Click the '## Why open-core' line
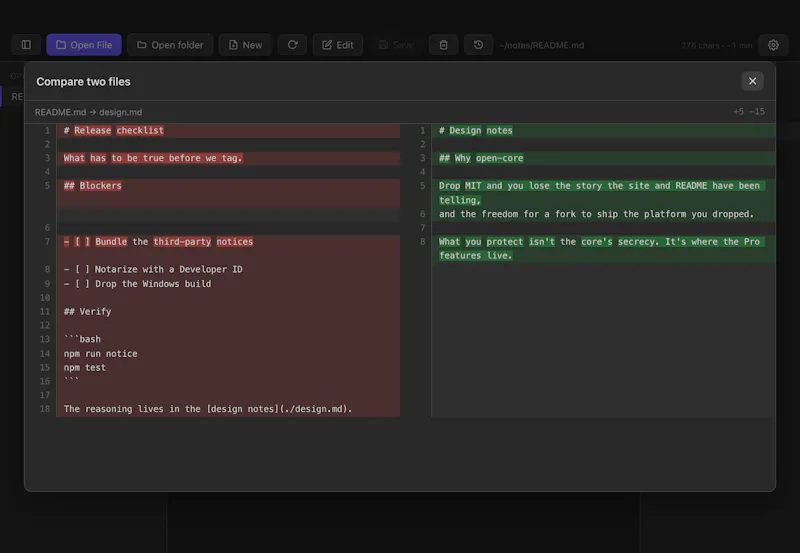The image size is (800, 553). click(604, 158)
